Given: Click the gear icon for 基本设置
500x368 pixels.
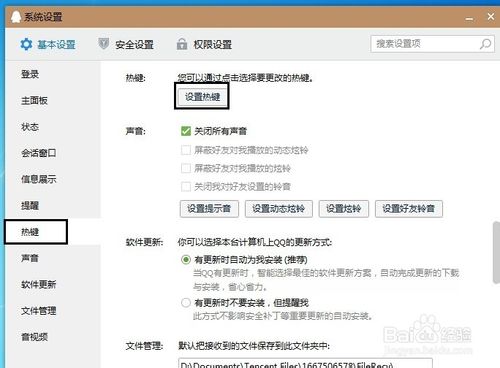Looking at the screenshot, I should [26, 44].
